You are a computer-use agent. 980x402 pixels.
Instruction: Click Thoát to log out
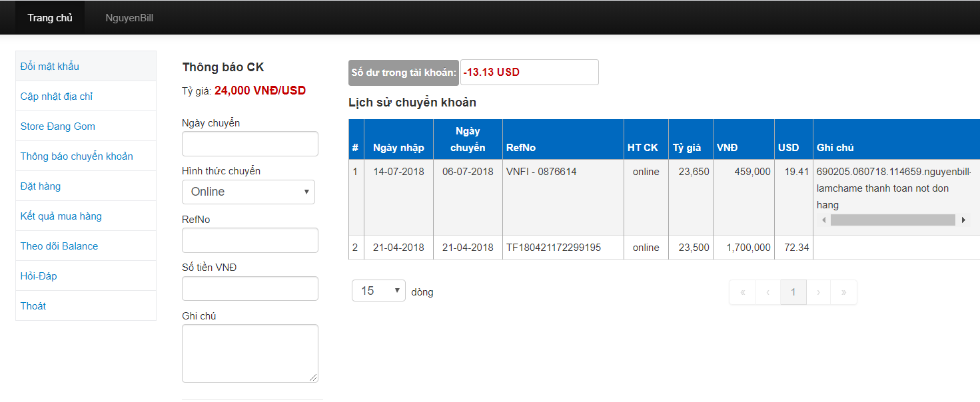coord(33,306)
